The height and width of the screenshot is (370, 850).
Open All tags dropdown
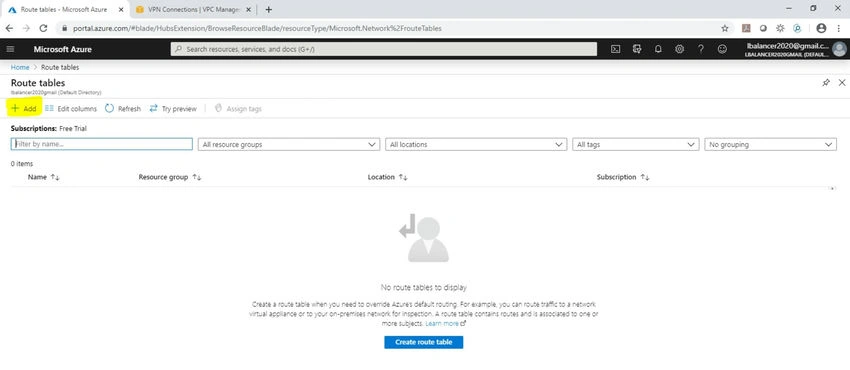pyautogui.click(x=635, y=145)
